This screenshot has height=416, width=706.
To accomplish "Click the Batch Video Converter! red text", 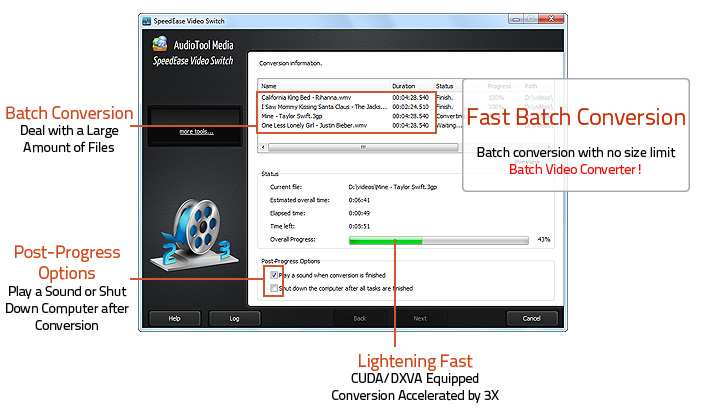I will [x=575, y=169].
